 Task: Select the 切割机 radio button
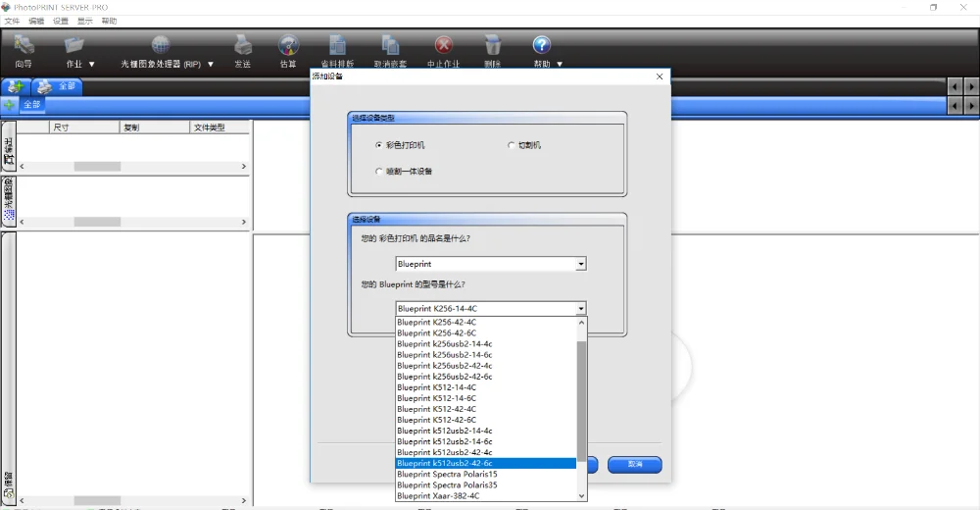tap(512, 145)
